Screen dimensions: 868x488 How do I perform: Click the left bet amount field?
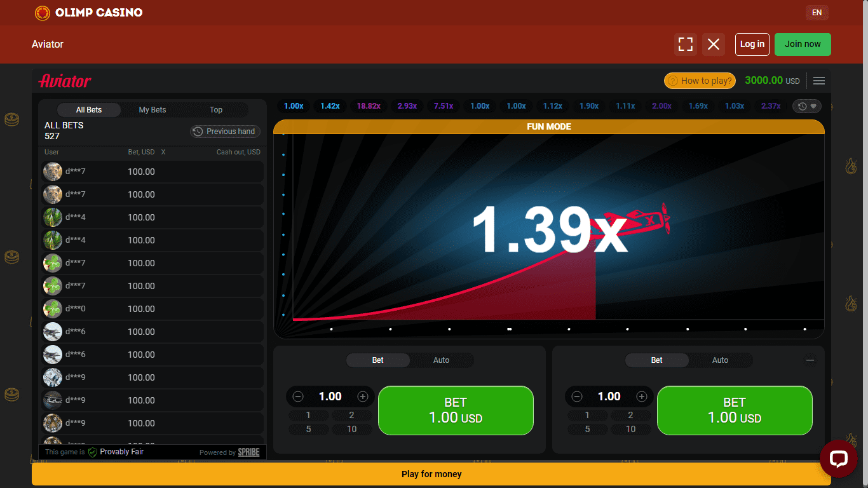coord(330,396)
